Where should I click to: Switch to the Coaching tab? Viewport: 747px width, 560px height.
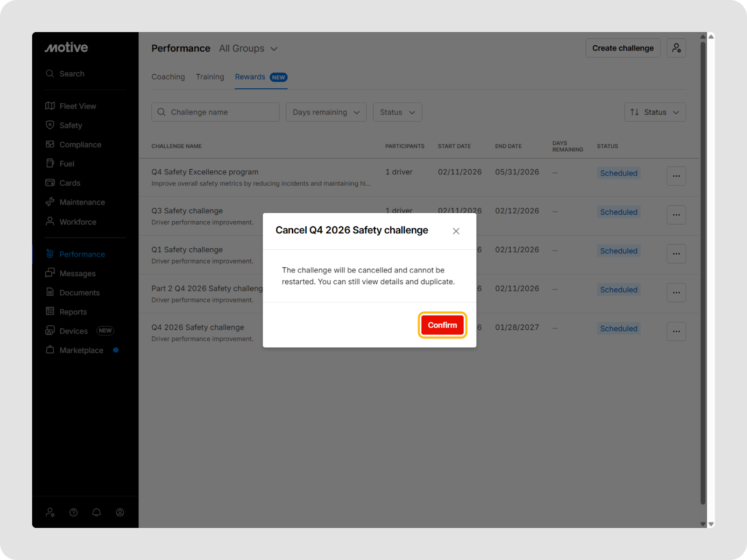168,77
